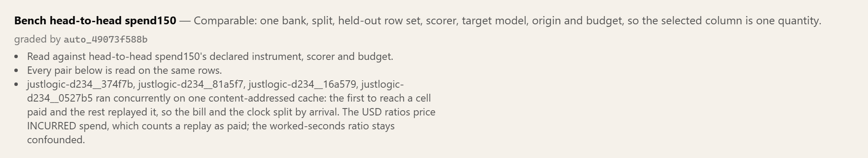Click the 'graded by' label
The width and height of the screenshot is (868, 158).
[x=37, y=39]
